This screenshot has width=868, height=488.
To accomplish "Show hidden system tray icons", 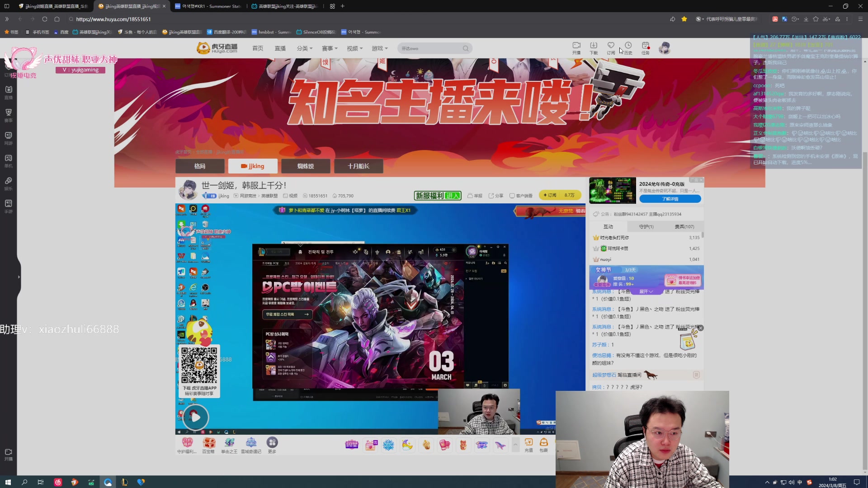I will (x=767, y=482).
